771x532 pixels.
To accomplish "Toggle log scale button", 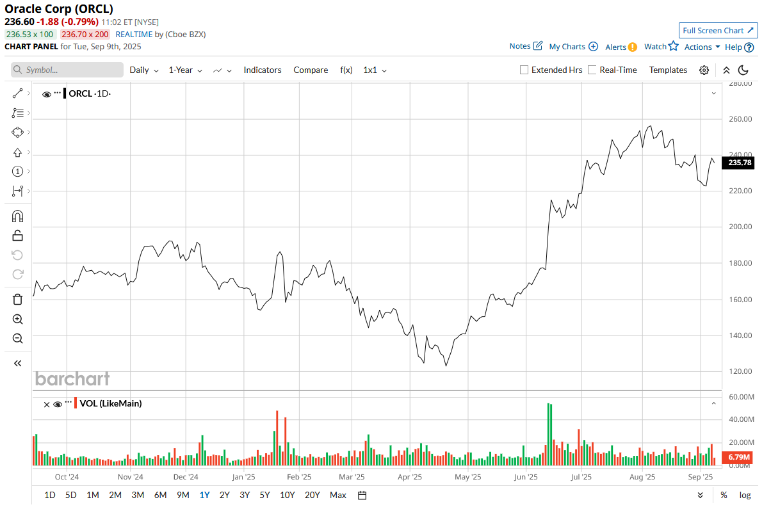I will [745, 495].
